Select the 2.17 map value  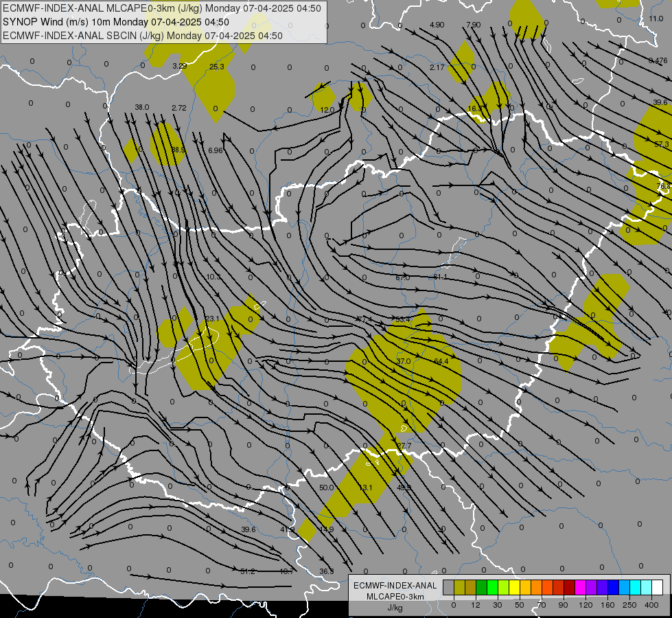(437, 67)
